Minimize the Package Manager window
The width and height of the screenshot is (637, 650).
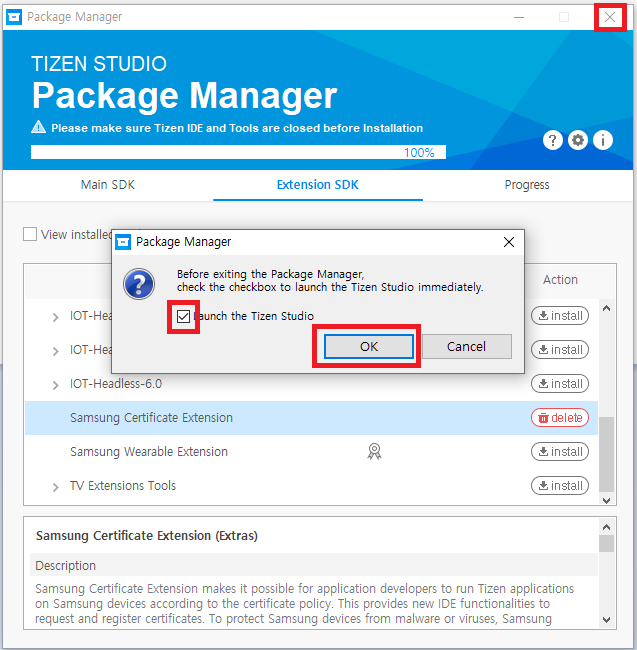click(x=519, y=17)
